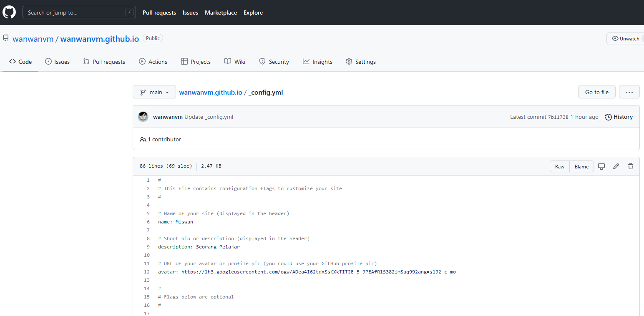Click the Blame button
Screen dimensions: 644x316
(x=581, y=166)
